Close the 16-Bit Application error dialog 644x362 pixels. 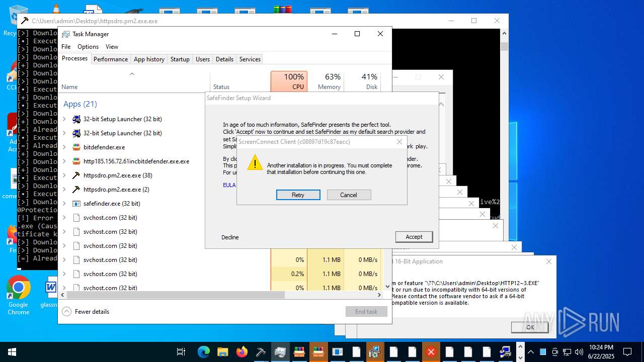(549, 261)
